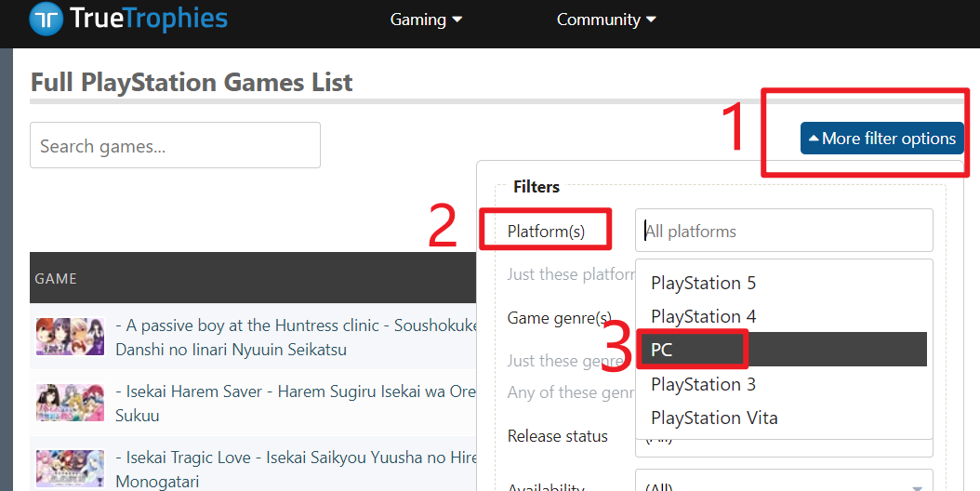Screen dimensions: 980x491
Task: Choose PC in platform list
Action: (784, 350)
